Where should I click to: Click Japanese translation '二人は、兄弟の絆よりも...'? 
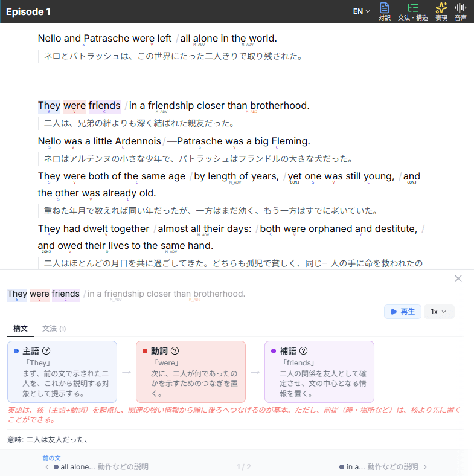tap(139, 123)
